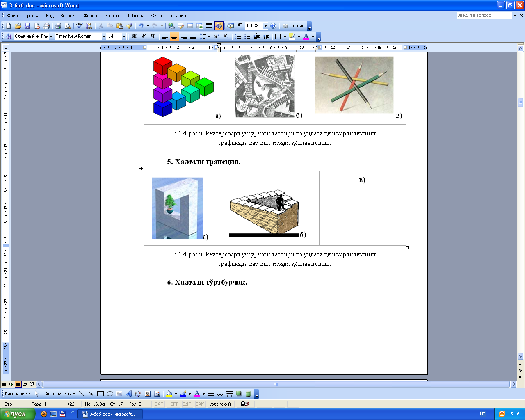Click the Чтение reading mode button
The height and width of the screenshot is (420, 525).
coord(294,26)
